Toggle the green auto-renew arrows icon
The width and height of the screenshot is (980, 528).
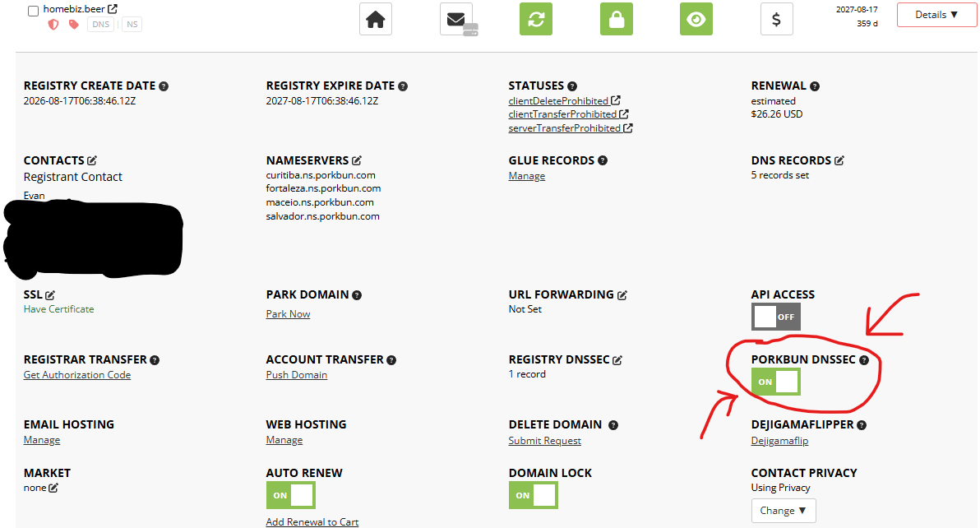(x=535, y=19)
